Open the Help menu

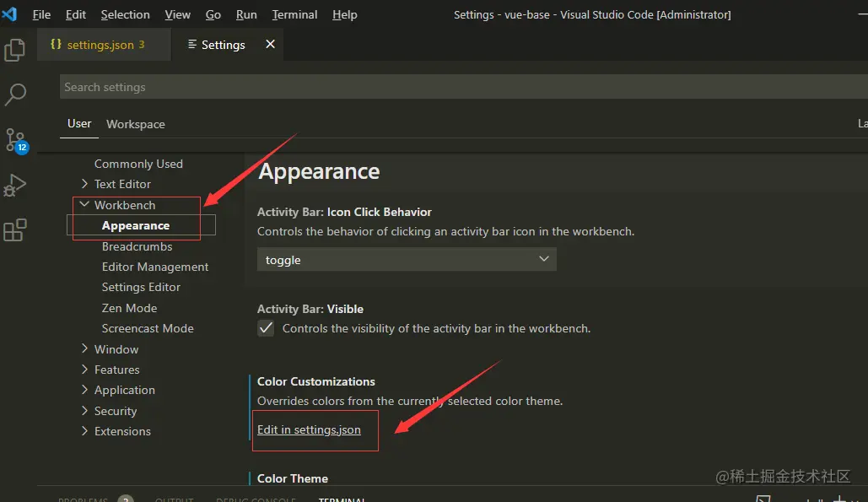[x=344, y=14]
